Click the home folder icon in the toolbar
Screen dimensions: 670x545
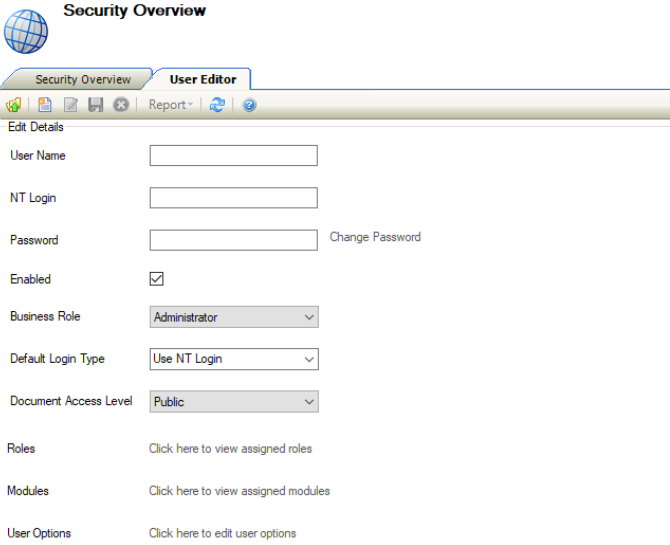click(x=14, y=105)
